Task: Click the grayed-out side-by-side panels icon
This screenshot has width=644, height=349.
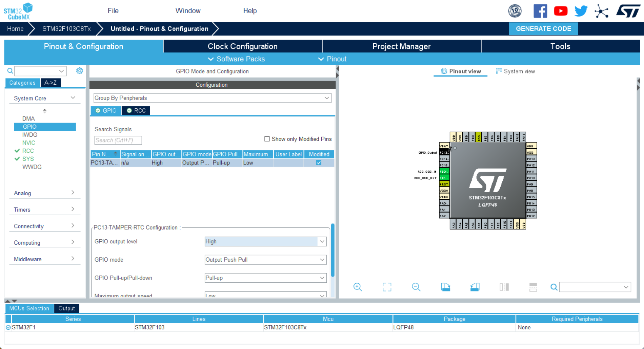Action: 504,287
